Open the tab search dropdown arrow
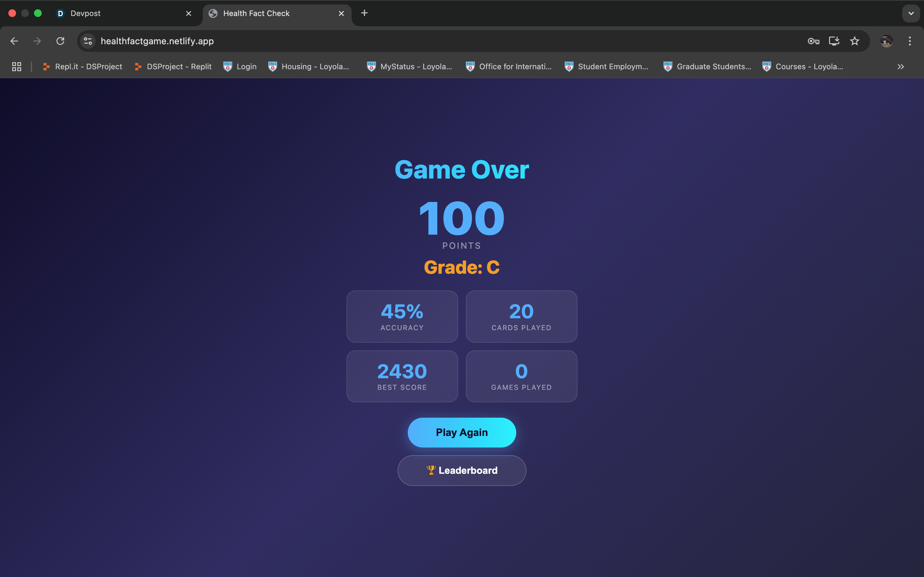This screenshot has width=924, height=577. pos(911,13)
